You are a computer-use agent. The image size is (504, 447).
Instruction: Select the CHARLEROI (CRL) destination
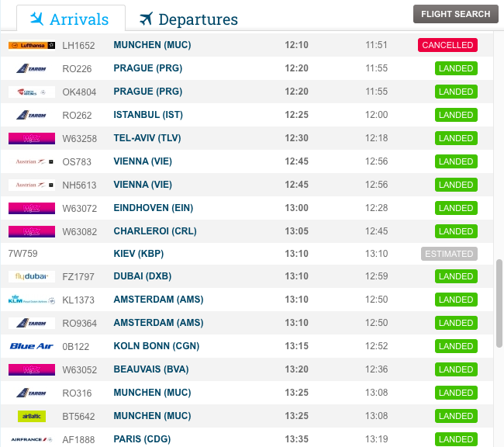(154, 231)
